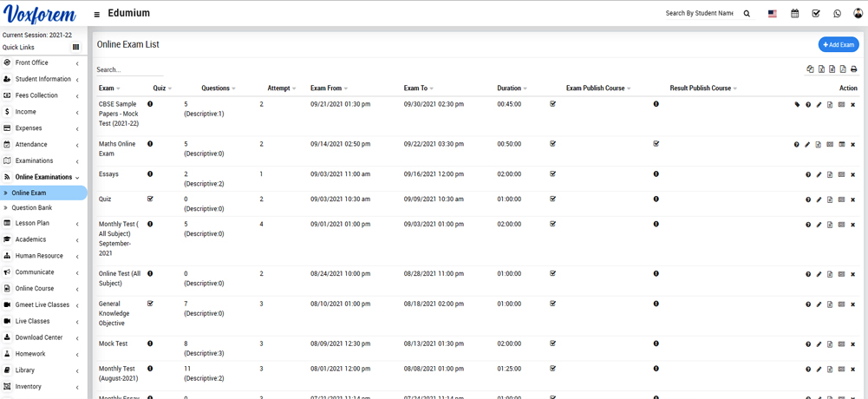Viewport: 868px width, 399px height.
Task: Click the Add Exam button
Action: [x=838, y=44]
